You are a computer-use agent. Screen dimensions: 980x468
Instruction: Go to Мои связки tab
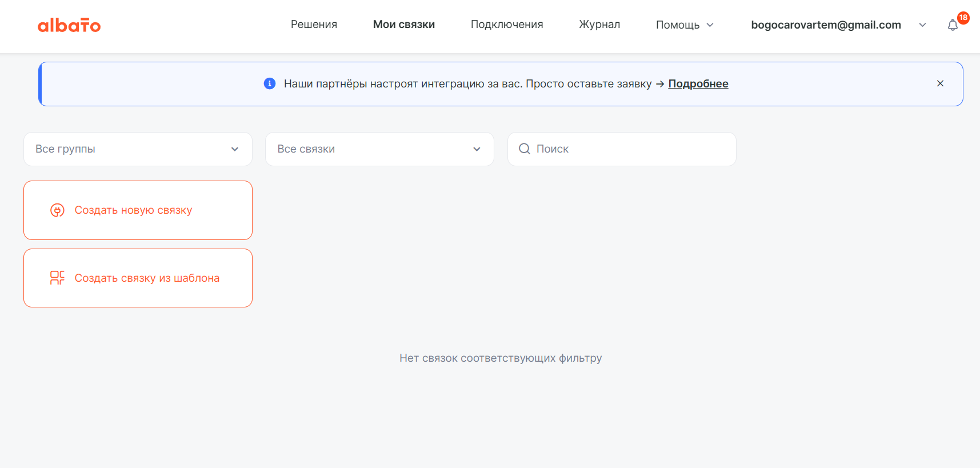pyautogui.click(x=404, y=24)
